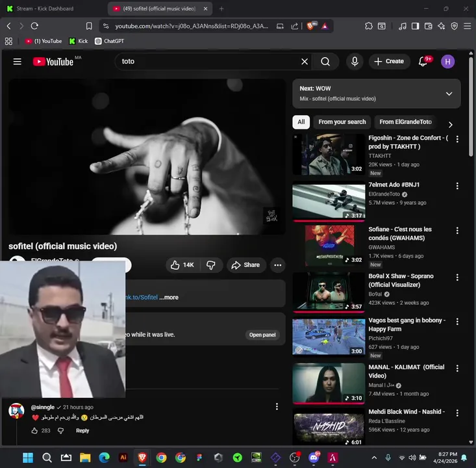Show more filter chips with arrow
The width and height of the screenshot is (476, 468).
pos(451,125)
